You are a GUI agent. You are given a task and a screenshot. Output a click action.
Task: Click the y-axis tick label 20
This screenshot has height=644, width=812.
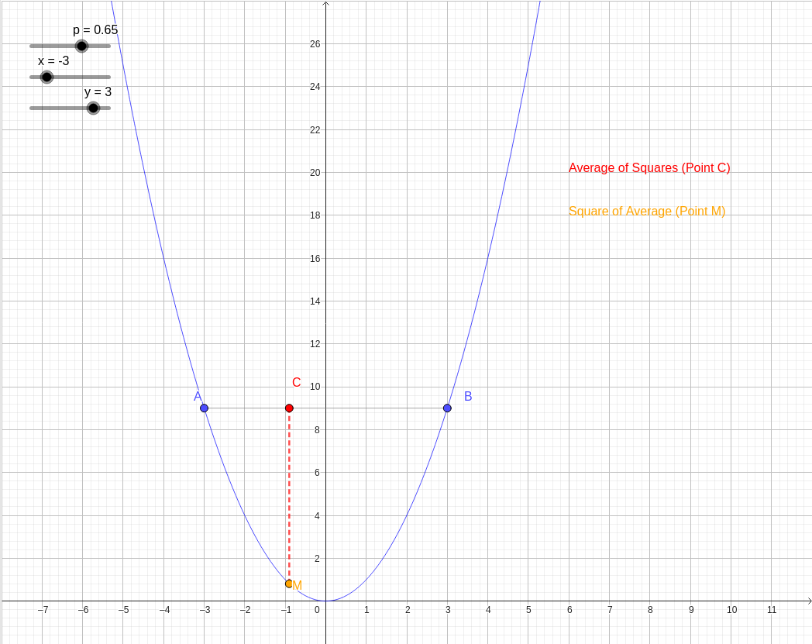315,173
